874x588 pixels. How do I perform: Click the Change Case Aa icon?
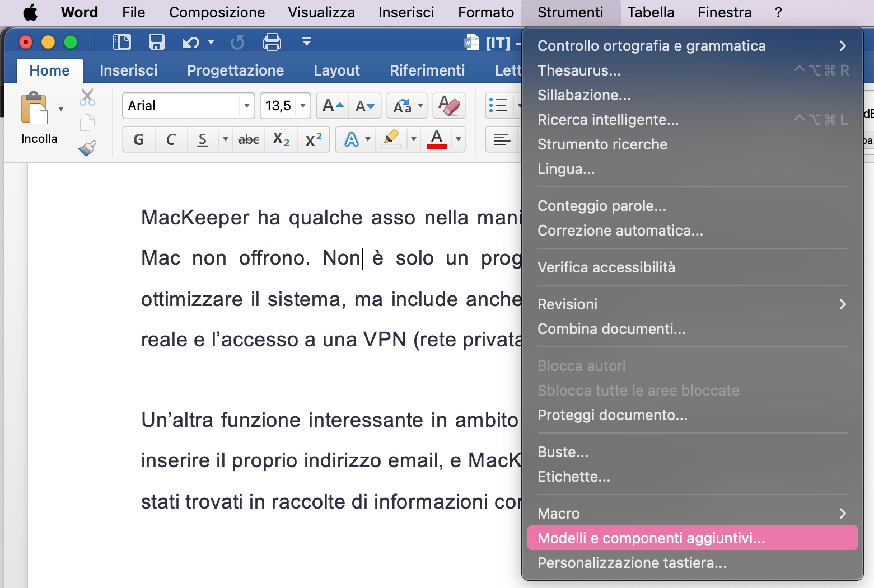tap(402, 106)
